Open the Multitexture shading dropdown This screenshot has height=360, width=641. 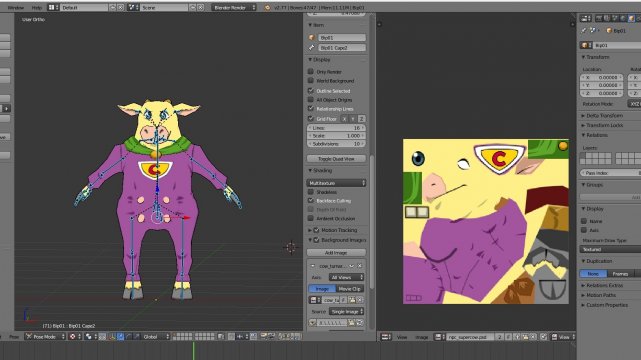pyautogui.click(x=336, y=183)
